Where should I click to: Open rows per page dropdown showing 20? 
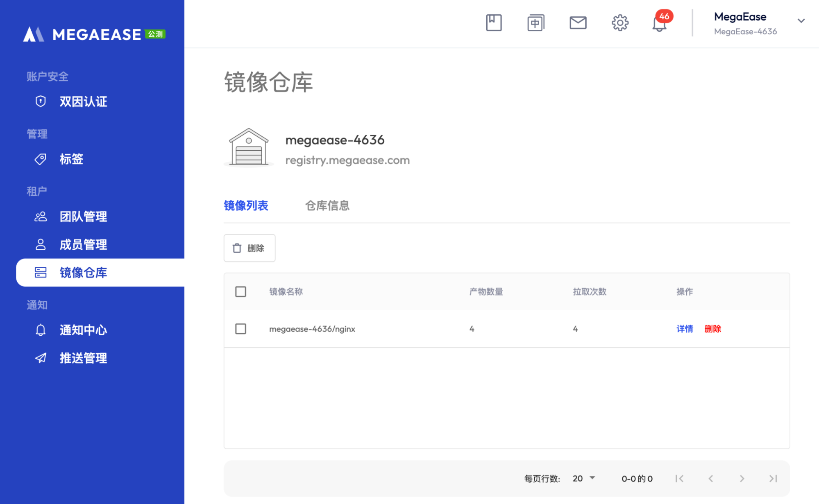pyautogui.click(x=584, y=478)
